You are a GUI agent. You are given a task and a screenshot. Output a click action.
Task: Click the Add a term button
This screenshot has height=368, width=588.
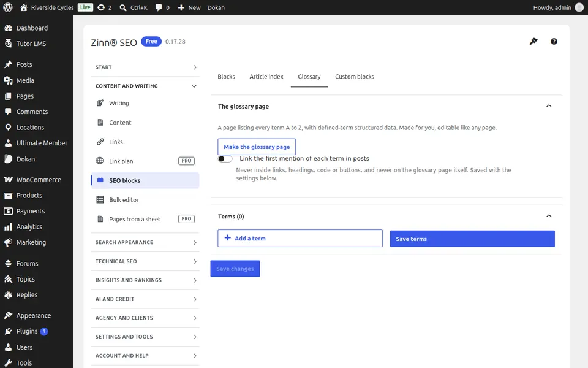[300, 239]
